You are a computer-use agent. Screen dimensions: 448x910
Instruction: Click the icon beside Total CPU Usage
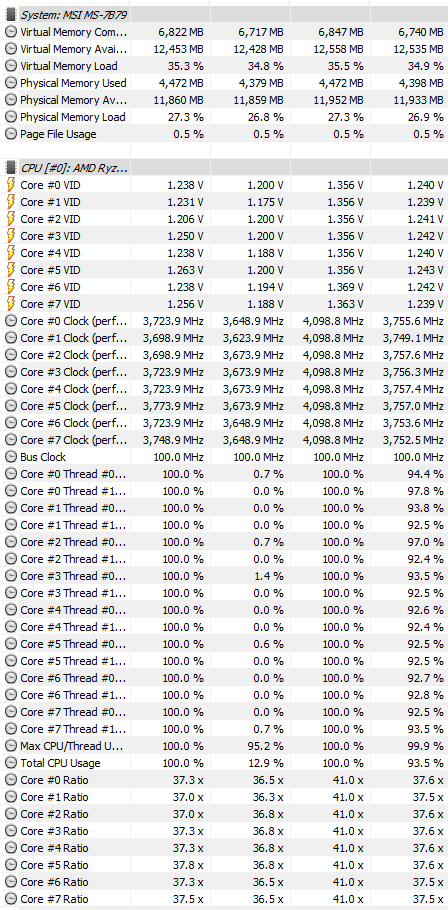pos(10,763)
